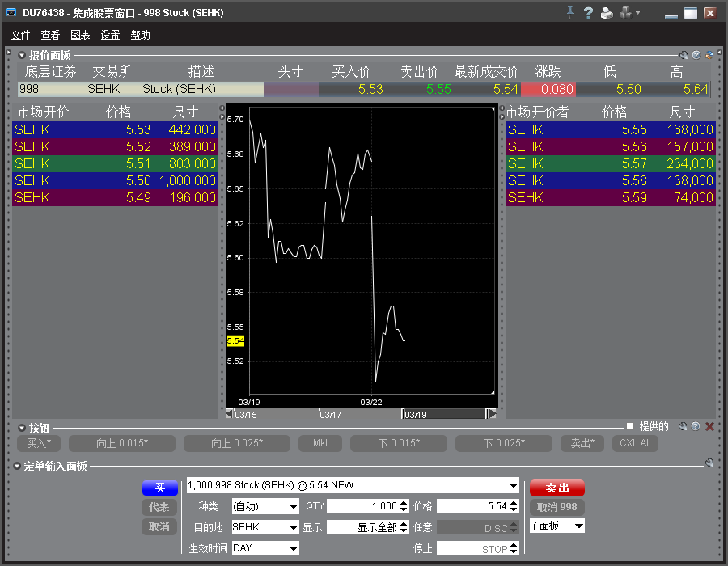Toggle the 提供的 checkbox
The height and width of the screenshot is (566, 728).
coord(630,426)
